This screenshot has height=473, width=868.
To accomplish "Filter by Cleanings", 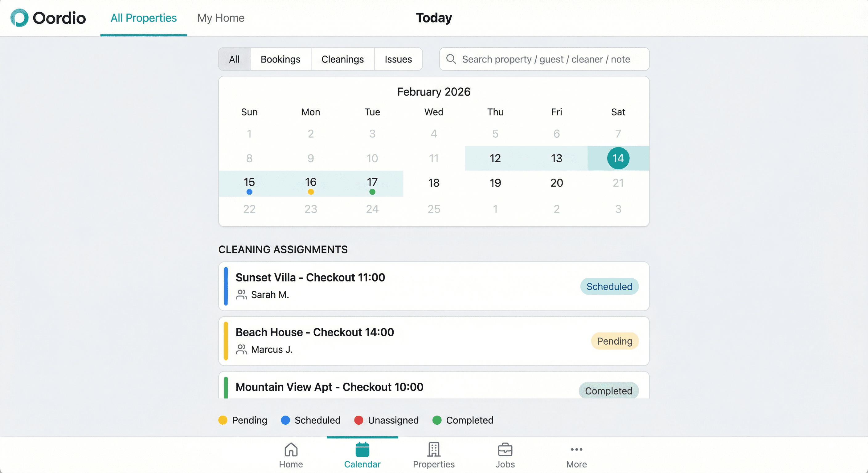I will click(x=342, y=59).
